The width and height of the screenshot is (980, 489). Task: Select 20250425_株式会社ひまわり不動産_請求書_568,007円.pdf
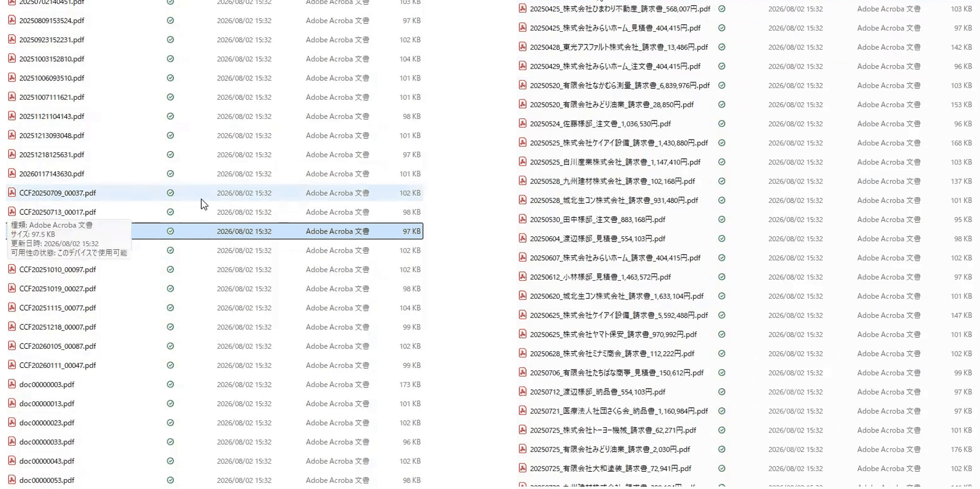tap(620, 9)
